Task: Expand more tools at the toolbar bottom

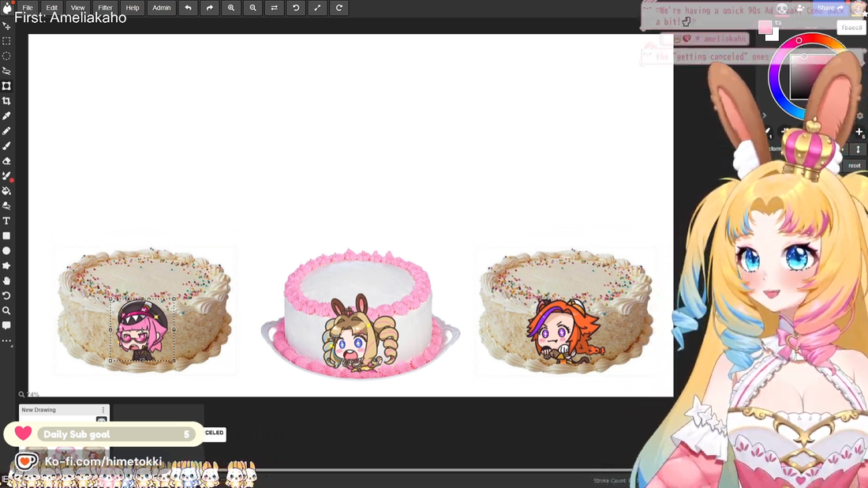Action: coord(6,341)
